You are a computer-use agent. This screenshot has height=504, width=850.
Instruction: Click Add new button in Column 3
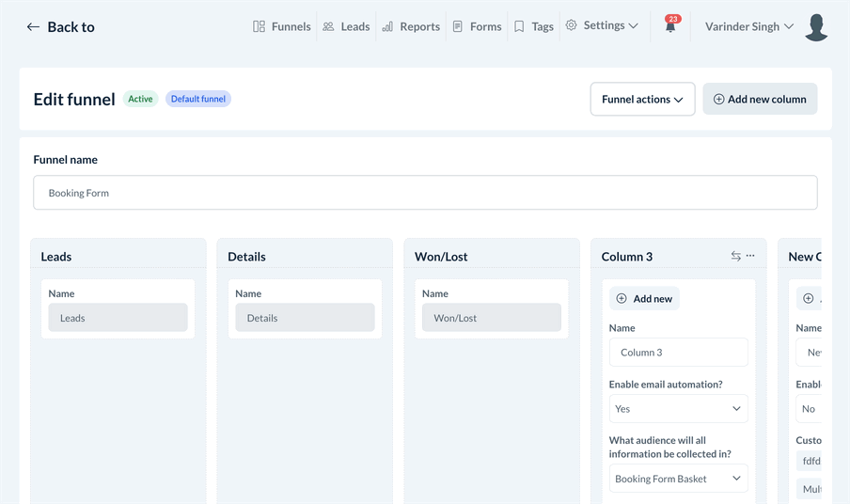(644, 298)
